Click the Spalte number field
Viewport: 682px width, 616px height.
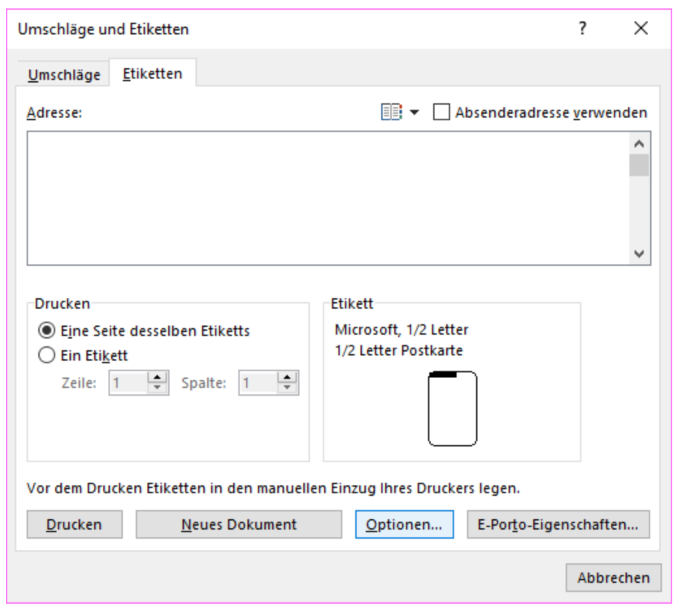click(x=257, y=383)
